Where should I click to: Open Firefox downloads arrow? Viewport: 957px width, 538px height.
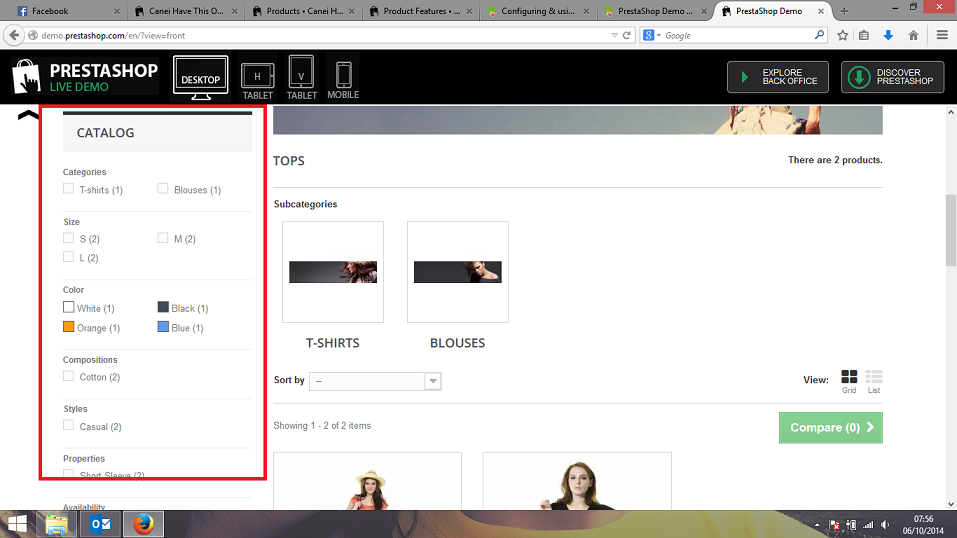tap(888, 35)
